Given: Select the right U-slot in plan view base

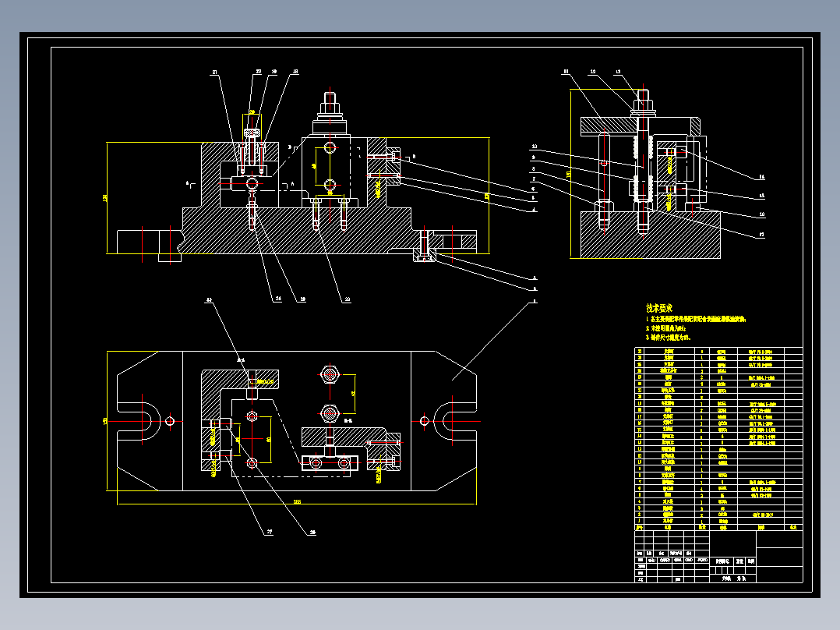Looking at the screenshot, I should click(455, 421).
